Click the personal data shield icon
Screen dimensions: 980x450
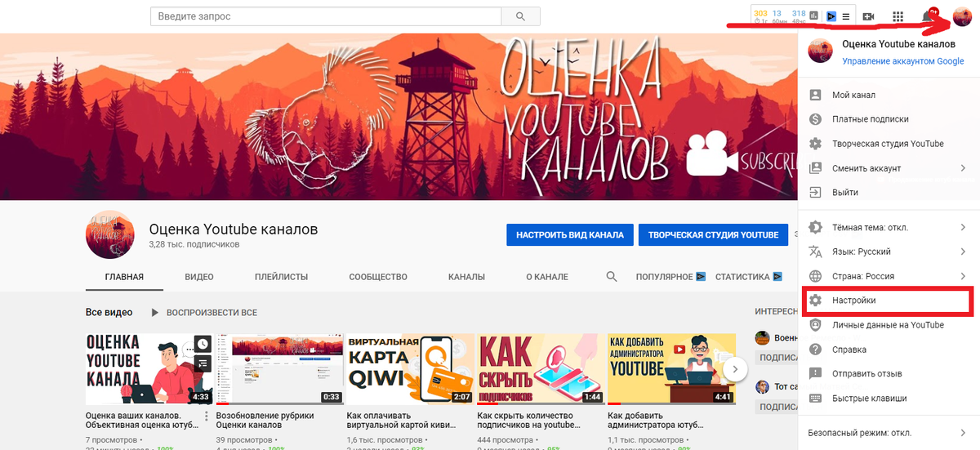(814, 325)
